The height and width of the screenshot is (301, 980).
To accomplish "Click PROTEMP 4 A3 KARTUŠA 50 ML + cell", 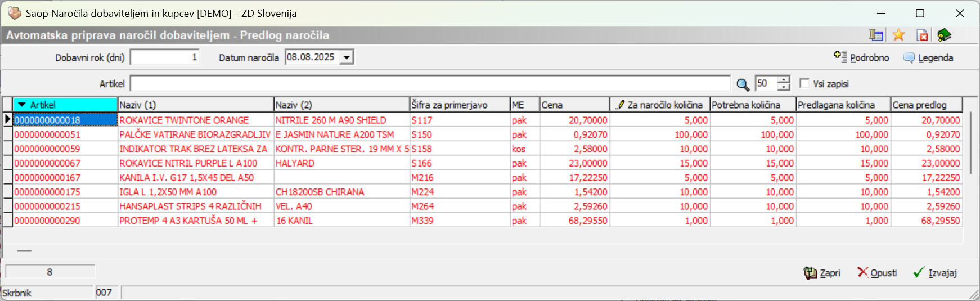I will pyautogui.click(x=195, y=221).
